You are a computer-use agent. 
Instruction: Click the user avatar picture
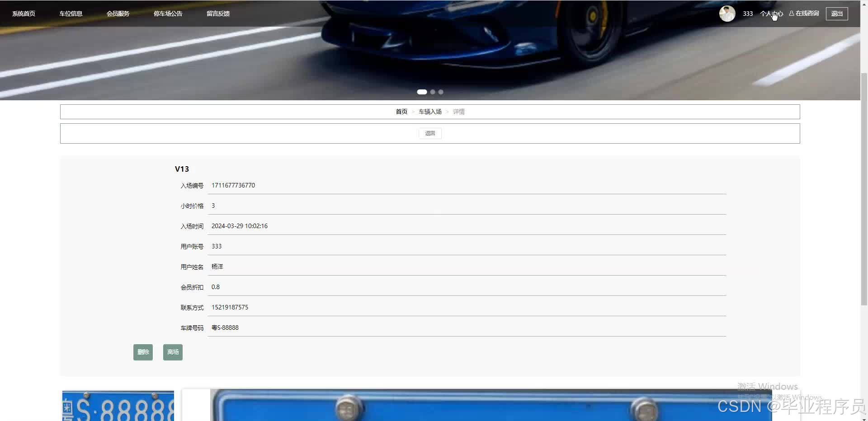coord(727,14)
